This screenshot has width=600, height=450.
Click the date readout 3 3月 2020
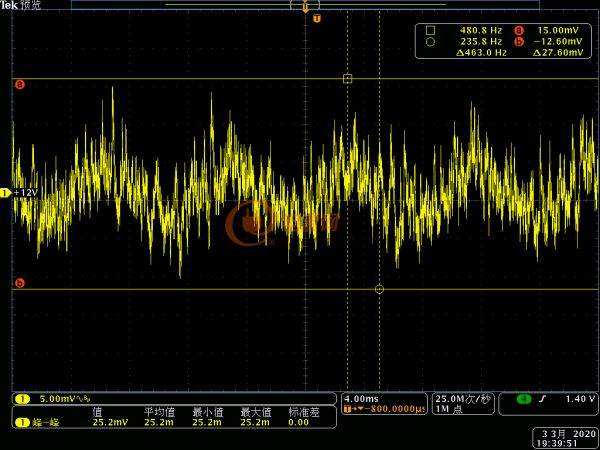(569, 434)
